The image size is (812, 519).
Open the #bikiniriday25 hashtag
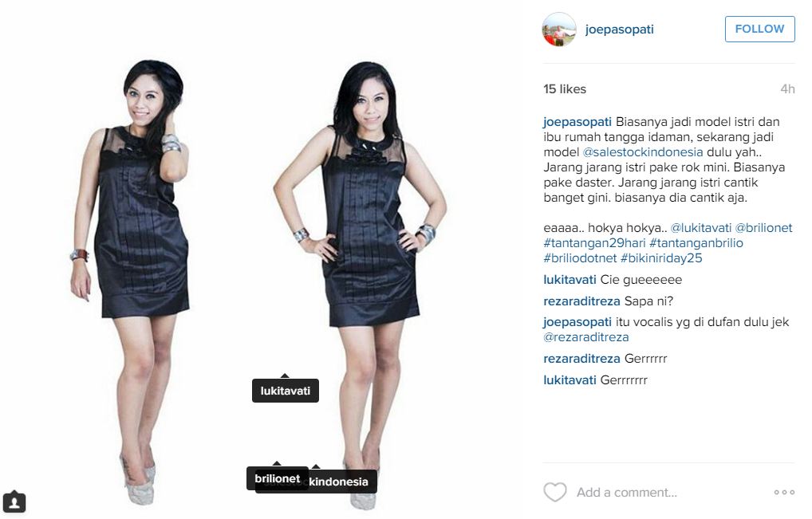click(x=661, y=258)
